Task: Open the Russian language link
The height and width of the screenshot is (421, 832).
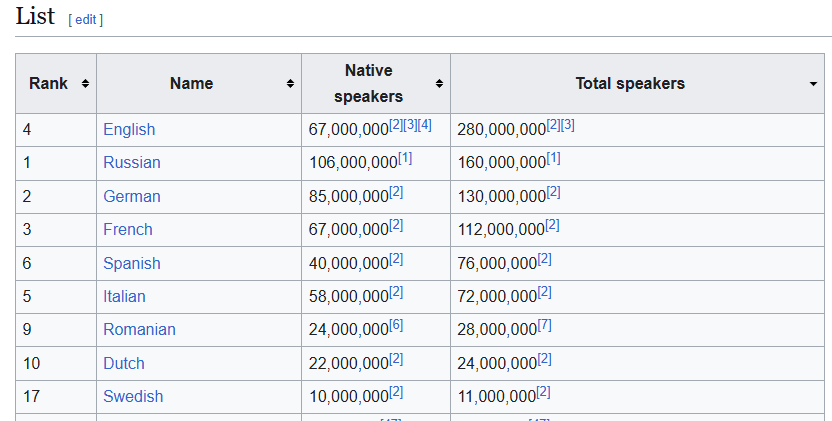Action: (132, 162)
